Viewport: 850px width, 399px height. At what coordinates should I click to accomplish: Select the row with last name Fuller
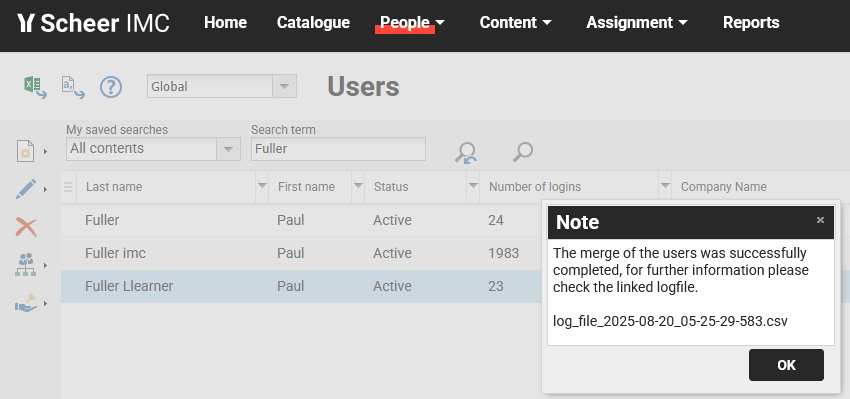(301, 220)
